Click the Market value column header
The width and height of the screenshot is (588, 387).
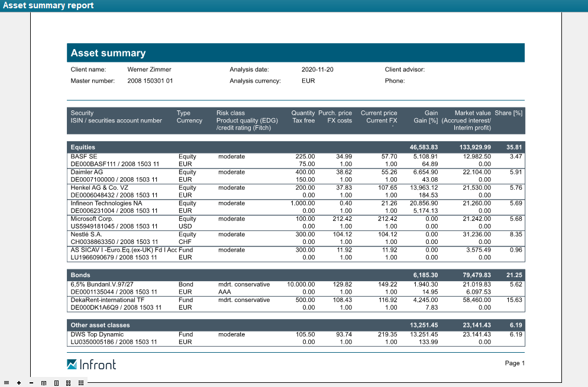point(472,113)
